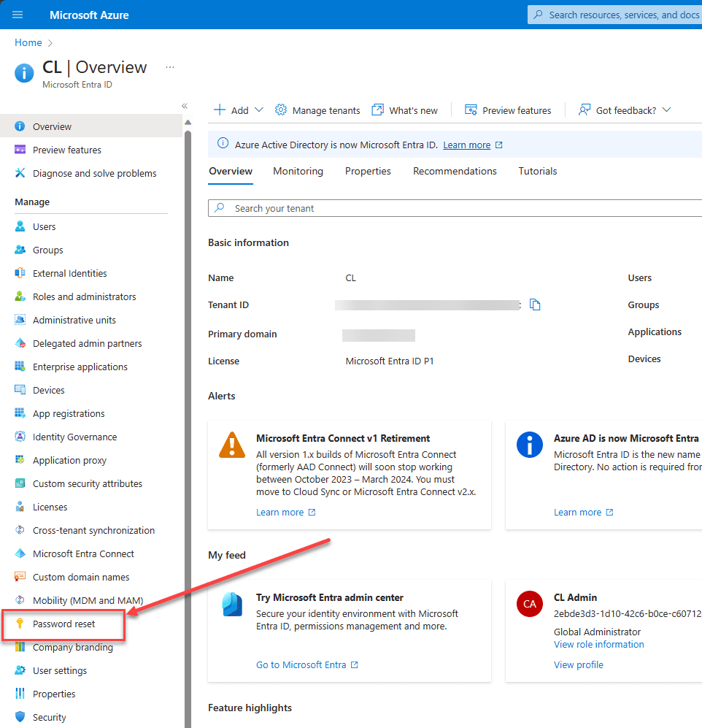Open Preview features in toolbar
The width and height of the screenshot is (702, 728).
click(x=508, y=110)
